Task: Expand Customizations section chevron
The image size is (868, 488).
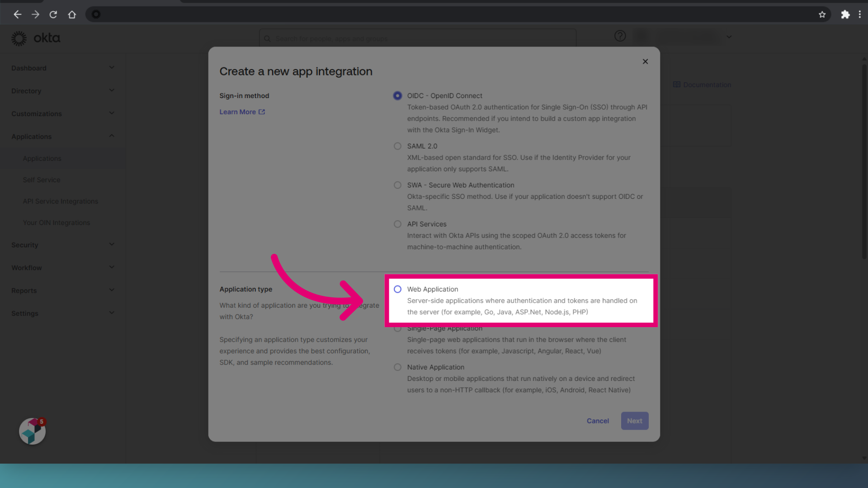Action: click(x=112, y=113)
